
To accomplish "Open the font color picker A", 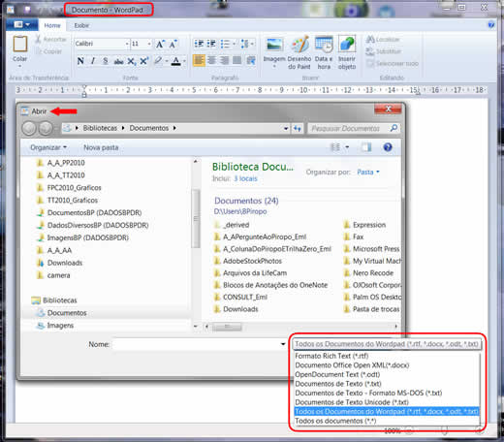I will click(176, 61).
